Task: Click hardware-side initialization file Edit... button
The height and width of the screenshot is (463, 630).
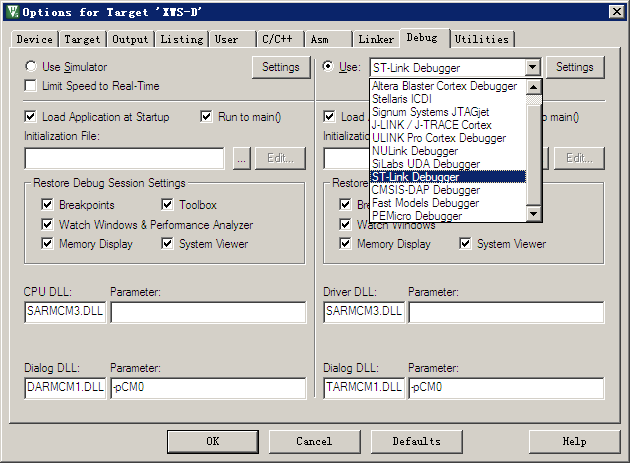Action: pos(579,158)
